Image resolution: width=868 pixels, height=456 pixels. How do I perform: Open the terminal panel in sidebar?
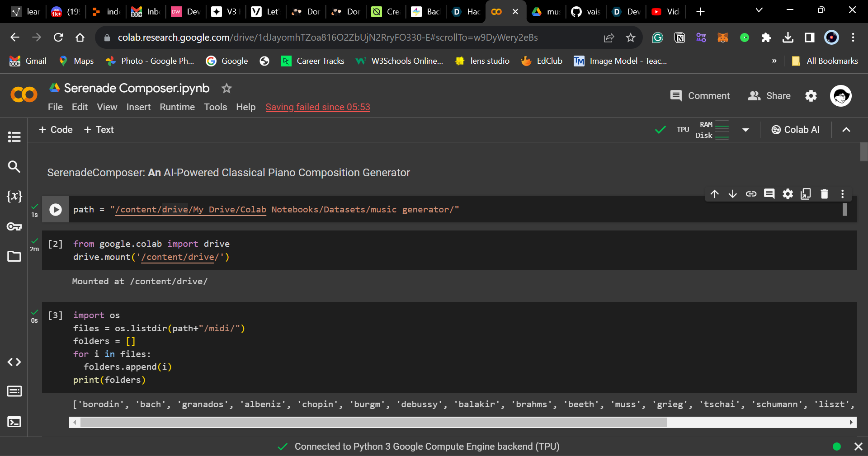coord(14,422)
